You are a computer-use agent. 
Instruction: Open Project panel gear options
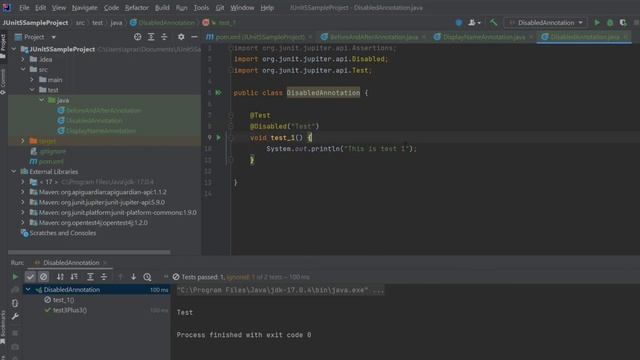pyautogui.click(x=181, y=37)
